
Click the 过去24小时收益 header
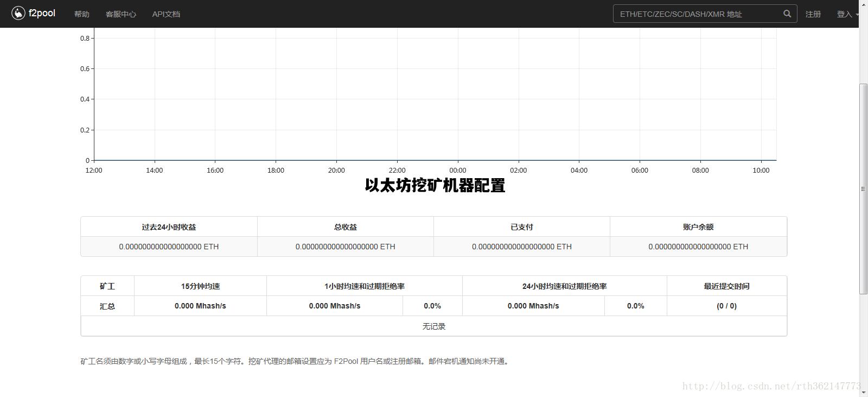tap(169, 227)
